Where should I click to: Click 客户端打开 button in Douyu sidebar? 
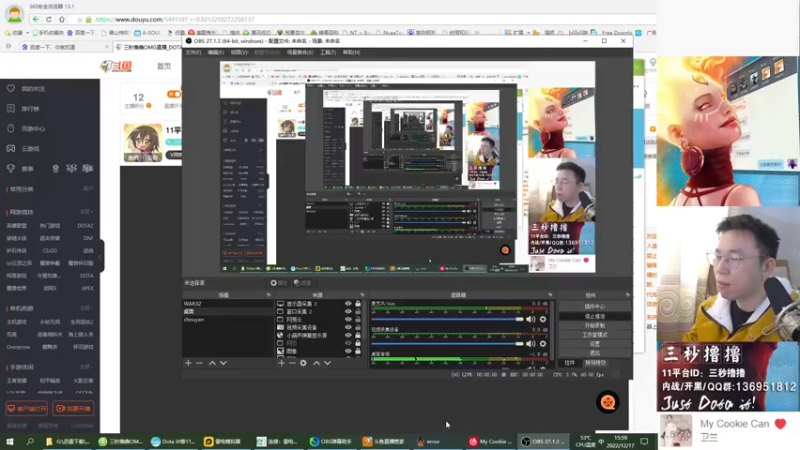point(27,408)
